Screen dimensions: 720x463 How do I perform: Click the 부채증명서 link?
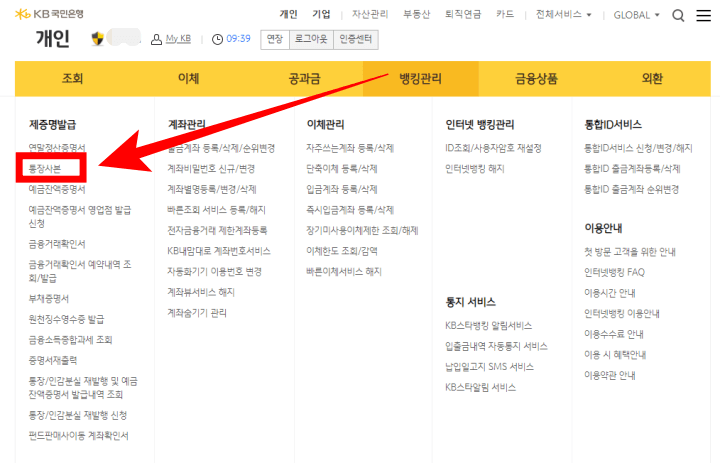pos(49,299)
